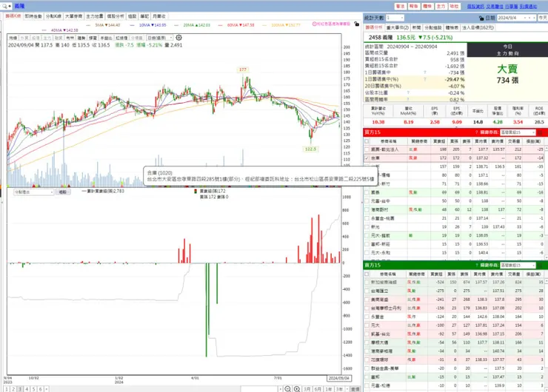Screen dimensions: 548x392
Task: Open the date 2024/9/4 dropdown arrow
Action: (x=524, y=18)
